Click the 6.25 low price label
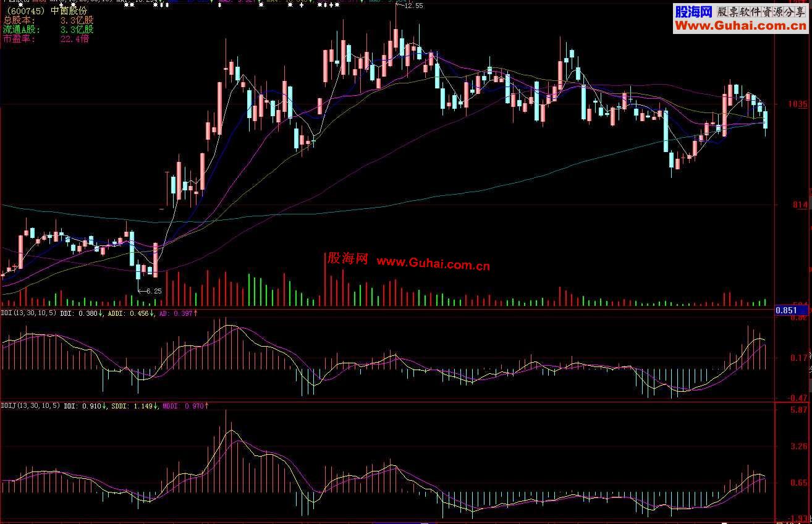 pos(153,290)
